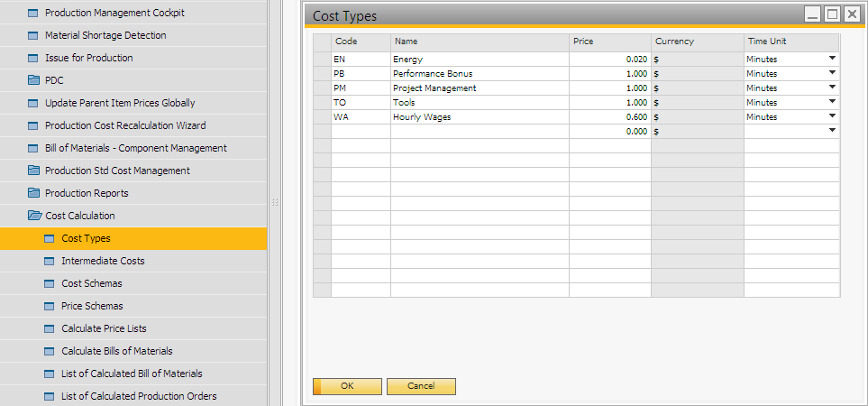Click the Price Schemas window icon
The height and width of the screenshot is (406, 868).
pos(50,306)
